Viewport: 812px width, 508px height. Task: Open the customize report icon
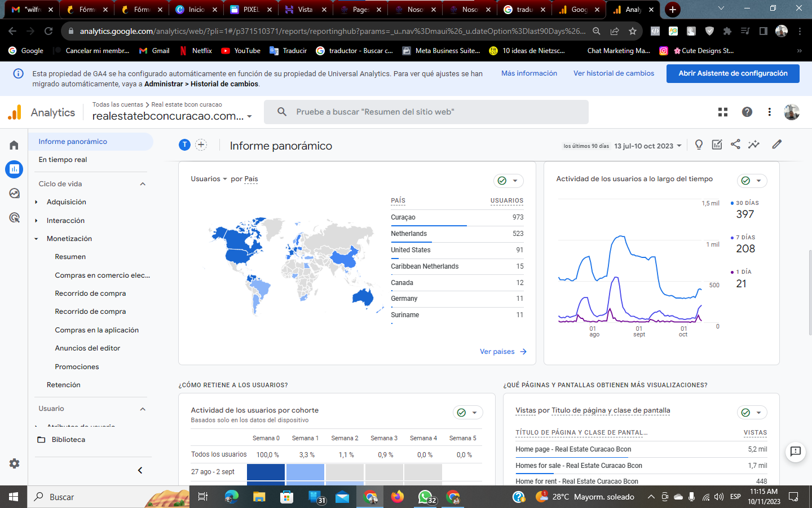717,144
